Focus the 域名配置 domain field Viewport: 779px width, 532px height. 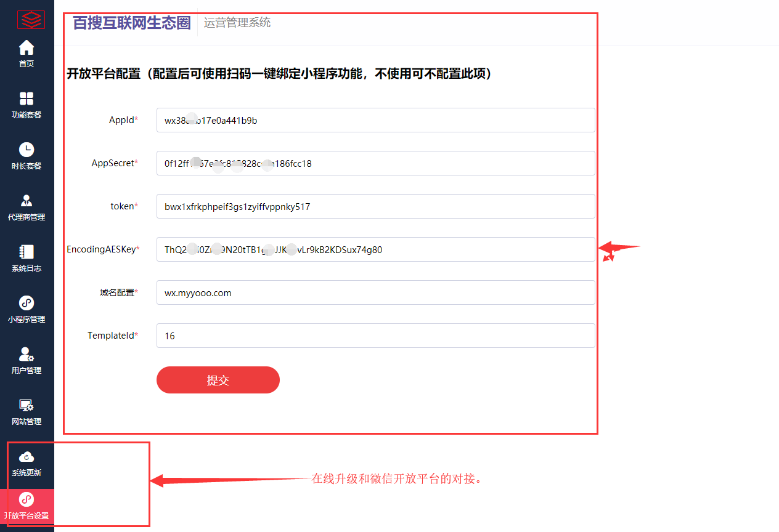(375, 292)
